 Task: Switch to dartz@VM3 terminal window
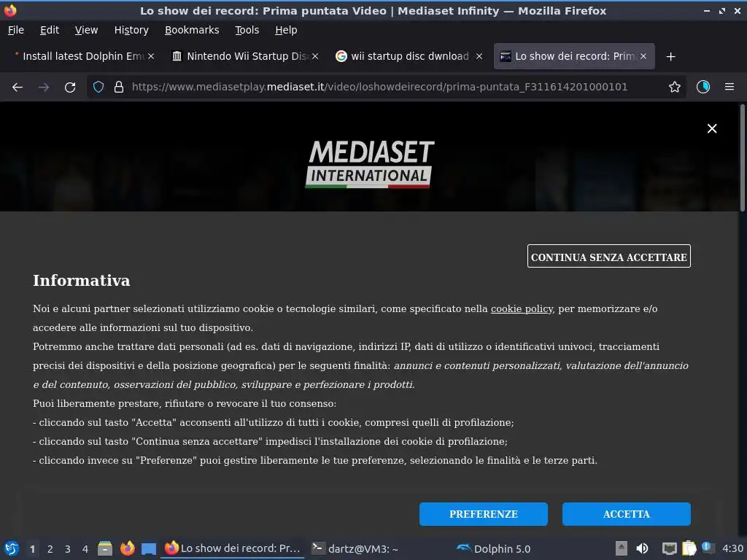pos(355,548)
